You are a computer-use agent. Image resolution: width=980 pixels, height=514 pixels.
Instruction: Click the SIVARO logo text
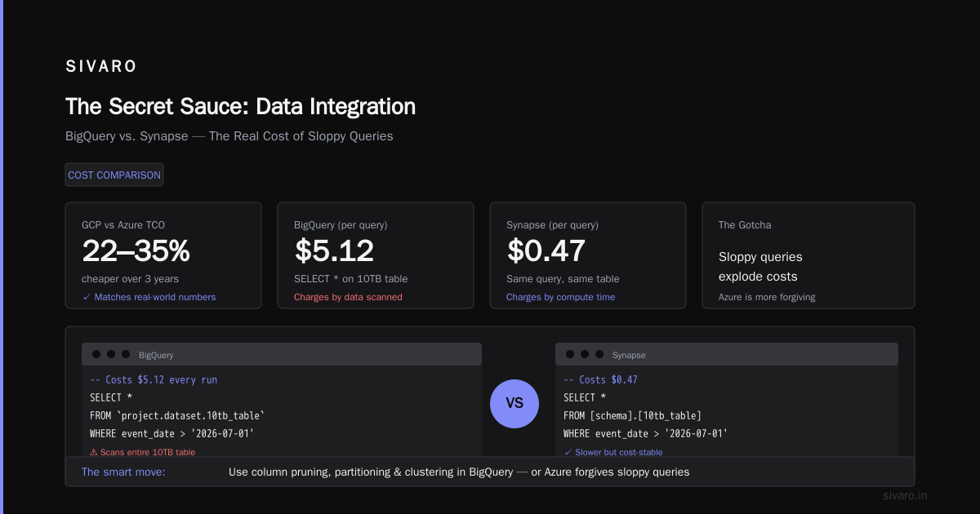point(101,67)
